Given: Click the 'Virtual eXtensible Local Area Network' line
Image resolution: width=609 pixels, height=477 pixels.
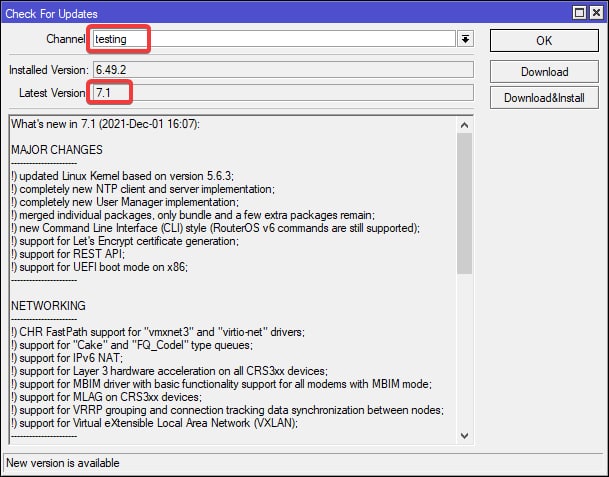Looking at the screenshot, I should [154, 423].
